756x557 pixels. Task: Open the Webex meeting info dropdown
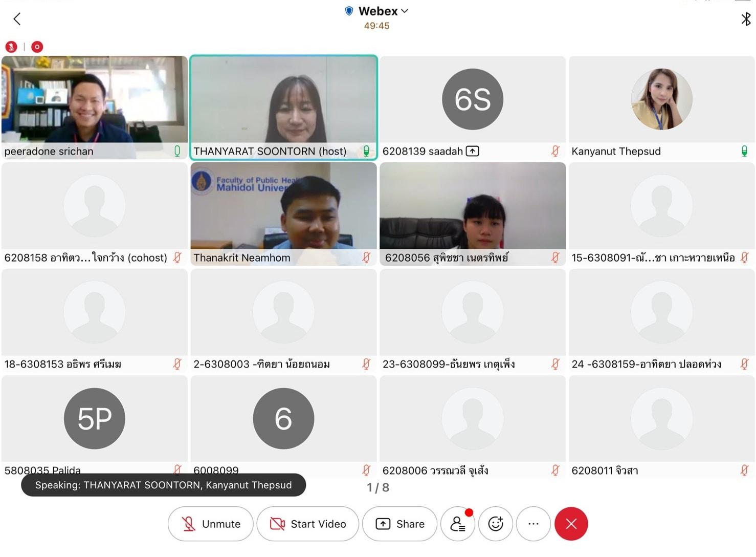pyautogui.click(x=383, y=11)
